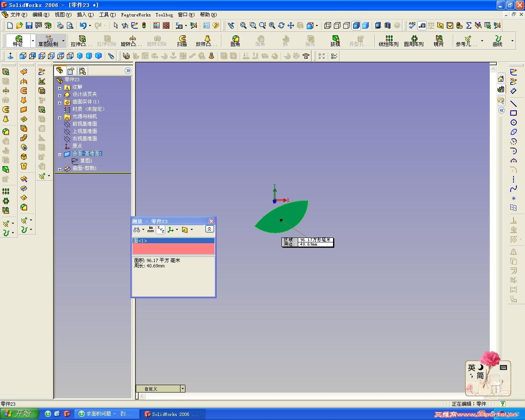Expand the 曲面实体(1) tree node
The image size is (525, 420).
click(59, 103)
